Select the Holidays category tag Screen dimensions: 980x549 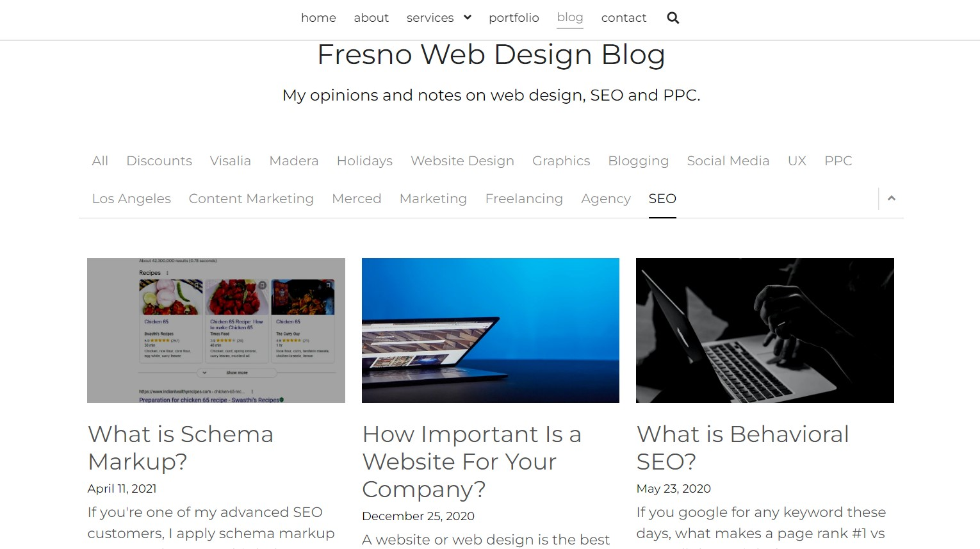point(364,161)
